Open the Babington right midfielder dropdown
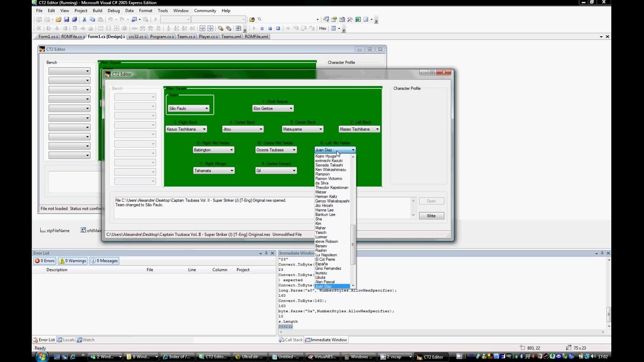The image size is (644, 362). [214, 150]
